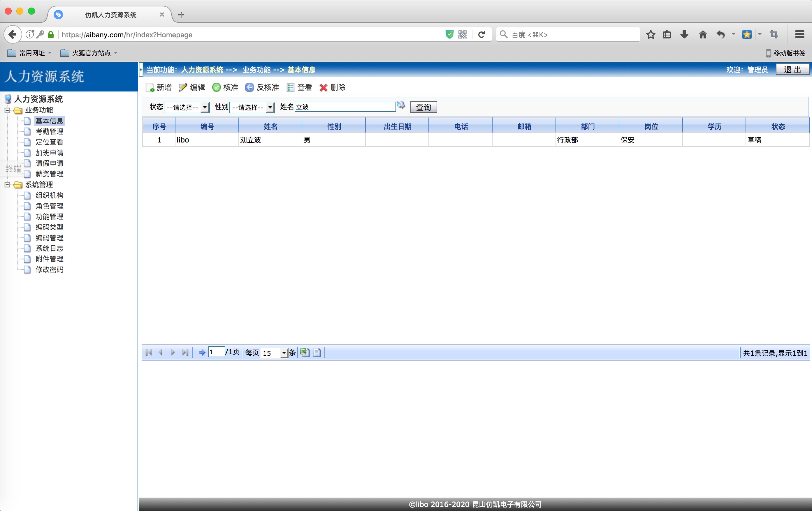This screenshot has width=812, height=511.
Task: Click the blue 反核准 un-approve icon
Action: point(249,88)
